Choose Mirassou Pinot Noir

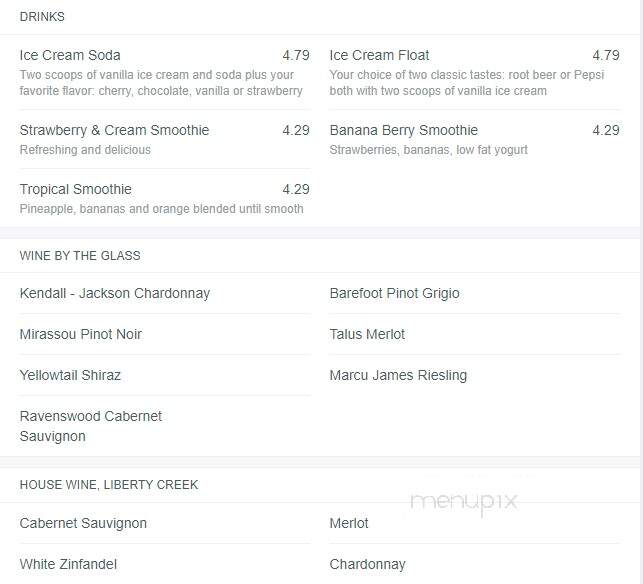81,334
